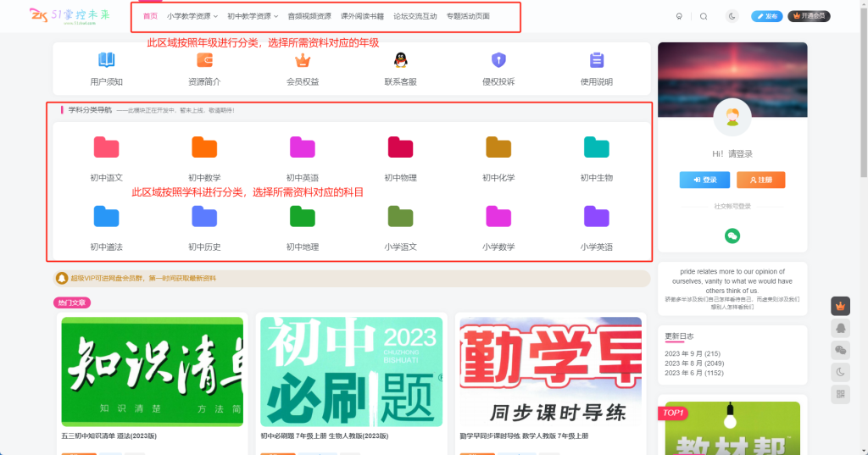Click the 初中必刷题 7年级上册 生物人教版 title

point(325,436)
